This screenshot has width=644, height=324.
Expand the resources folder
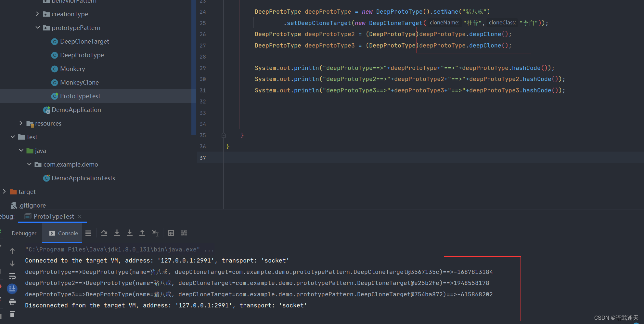tap(21, 123)
